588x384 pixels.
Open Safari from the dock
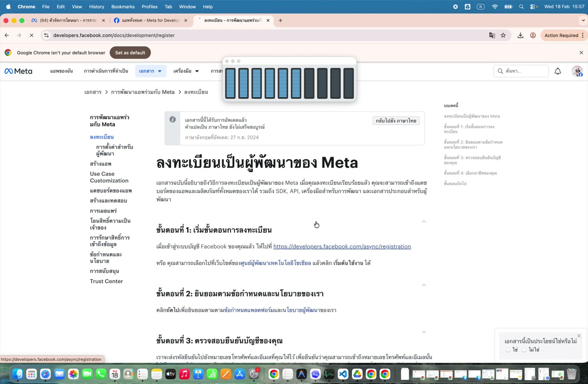tap(45, 374)
